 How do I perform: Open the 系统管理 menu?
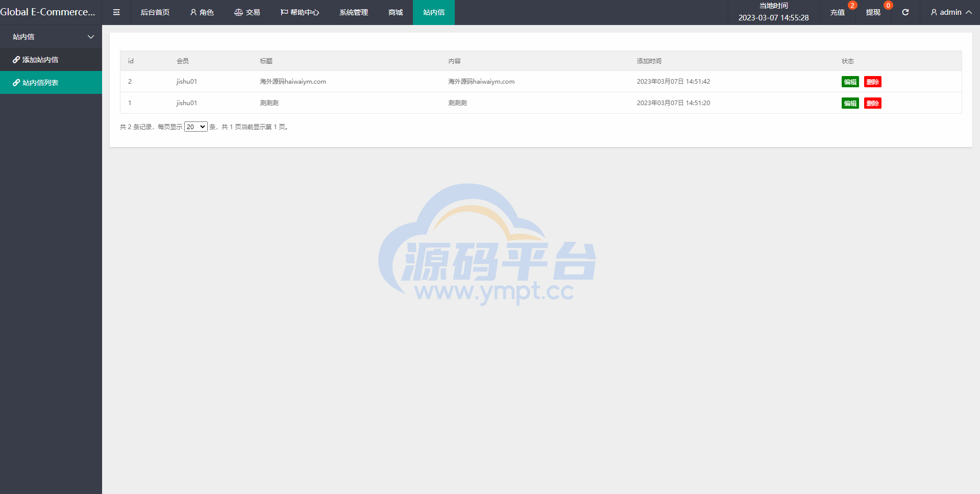[x=354, y=12]
